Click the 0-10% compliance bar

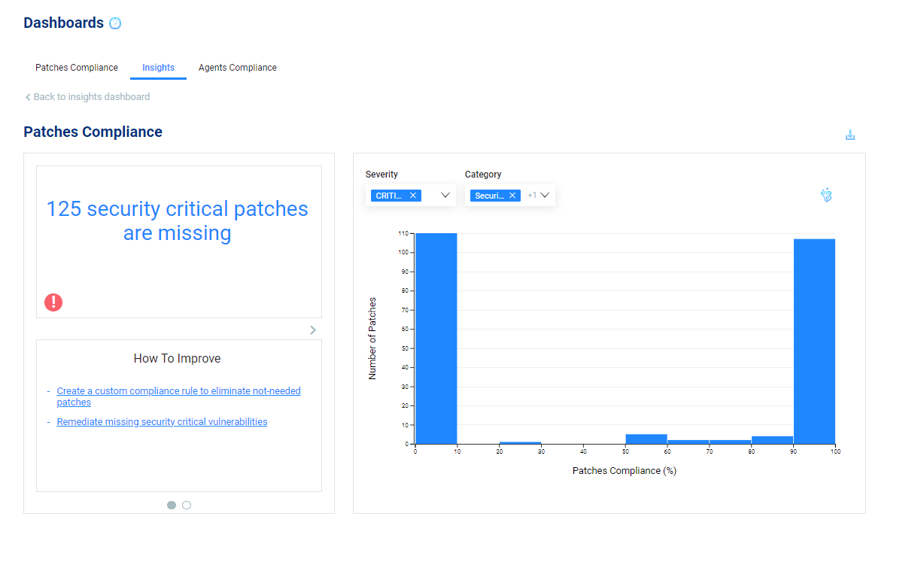[436, 339]
